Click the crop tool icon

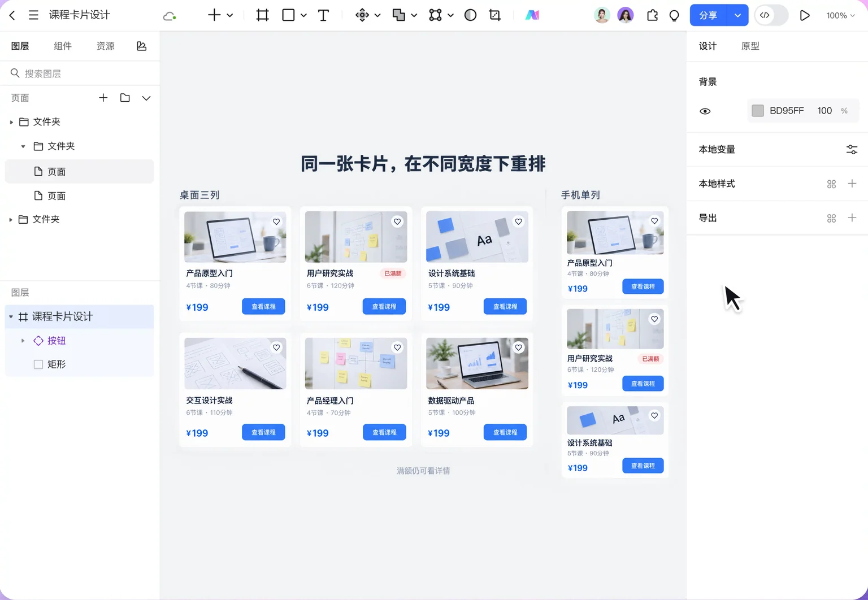(x=495, y=15)
